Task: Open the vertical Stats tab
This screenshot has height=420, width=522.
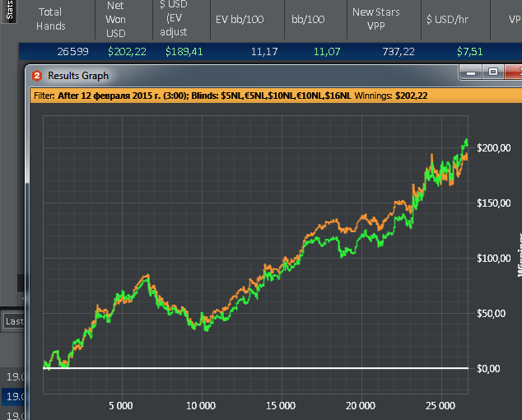Action: click(9, 11)
